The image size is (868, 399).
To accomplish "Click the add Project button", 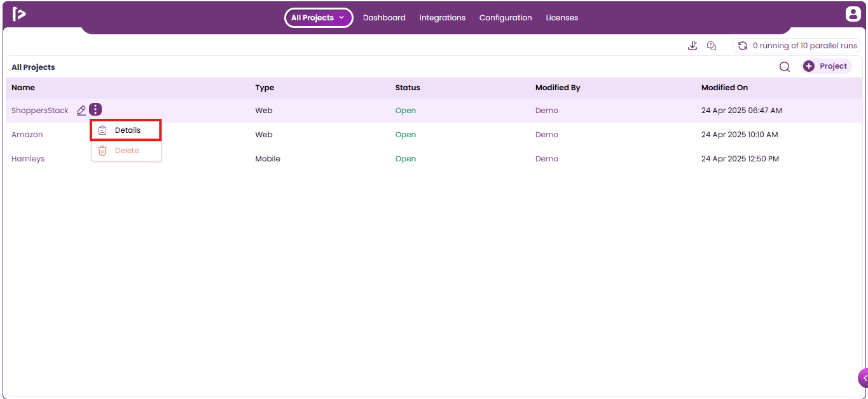I will pos(826,66).
